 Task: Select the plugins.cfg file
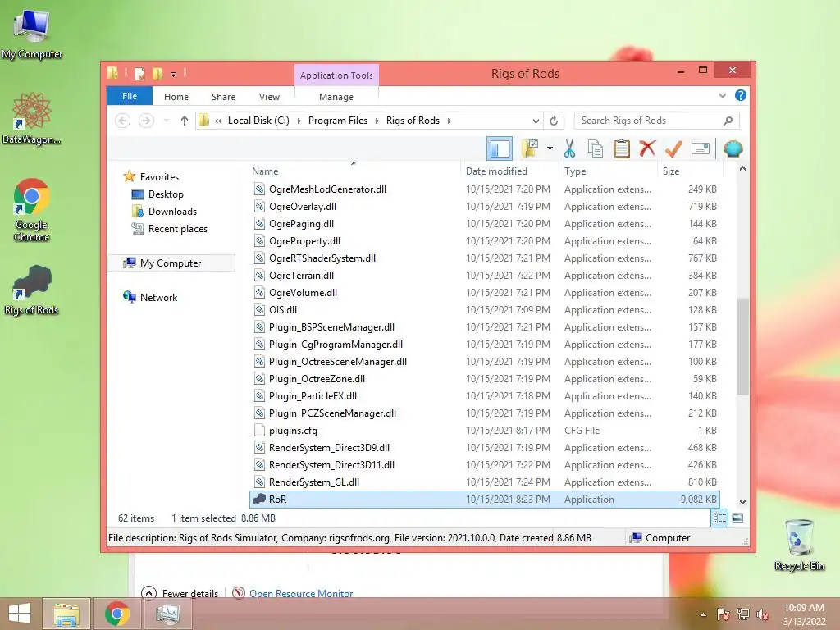point(484,430)
